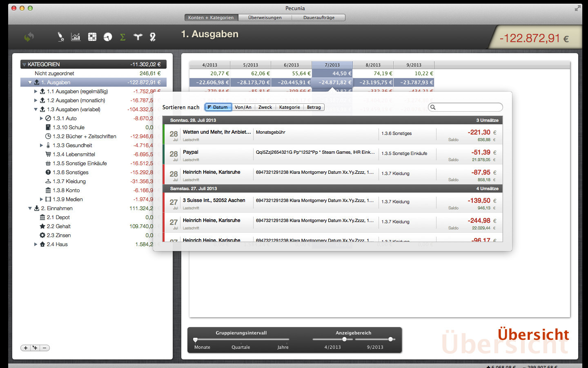Expand the 1.3.9 Medien subcategory
The width and height of the screenshot is (588, 368).
pyautogui.click(x=42, y=200)
